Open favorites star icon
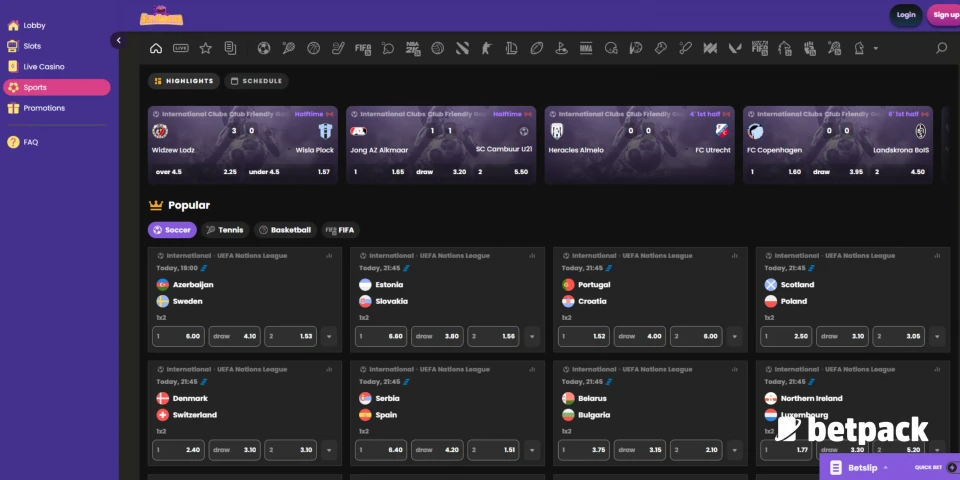This screenshot has height=480, width=960. coord(206,48)
